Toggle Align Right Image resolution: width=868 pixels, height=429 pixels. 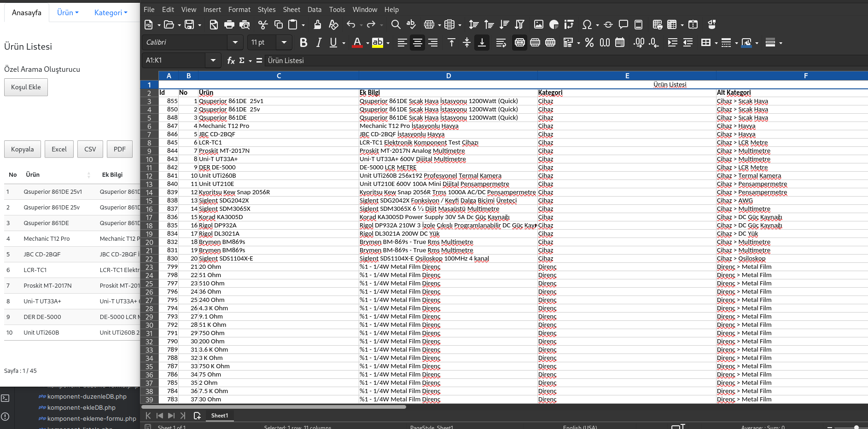point(433,43)
